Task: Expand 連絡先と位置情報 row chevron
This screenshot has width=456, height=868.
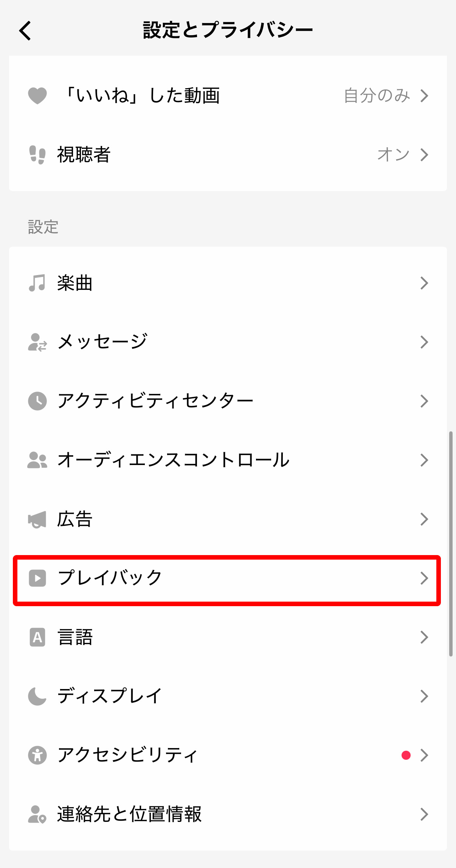Action: click(424, 814)
